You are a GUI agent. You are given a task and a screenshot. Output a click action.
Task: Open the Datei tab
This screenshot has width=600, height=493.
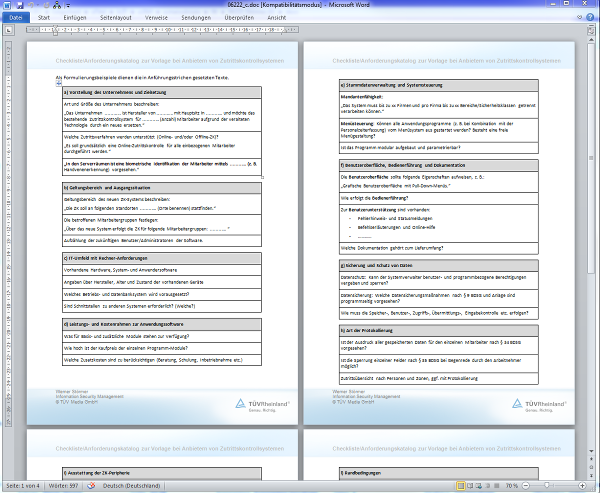[16, 17]
